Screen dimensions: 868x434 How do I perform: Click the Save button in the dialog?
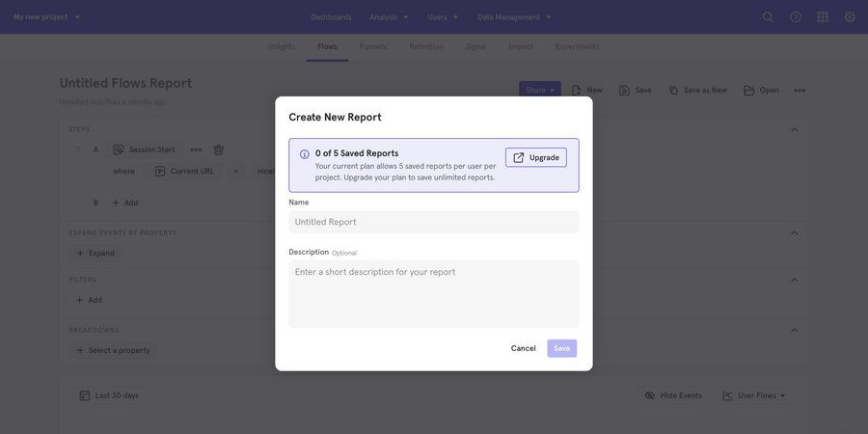pos(562,348)
